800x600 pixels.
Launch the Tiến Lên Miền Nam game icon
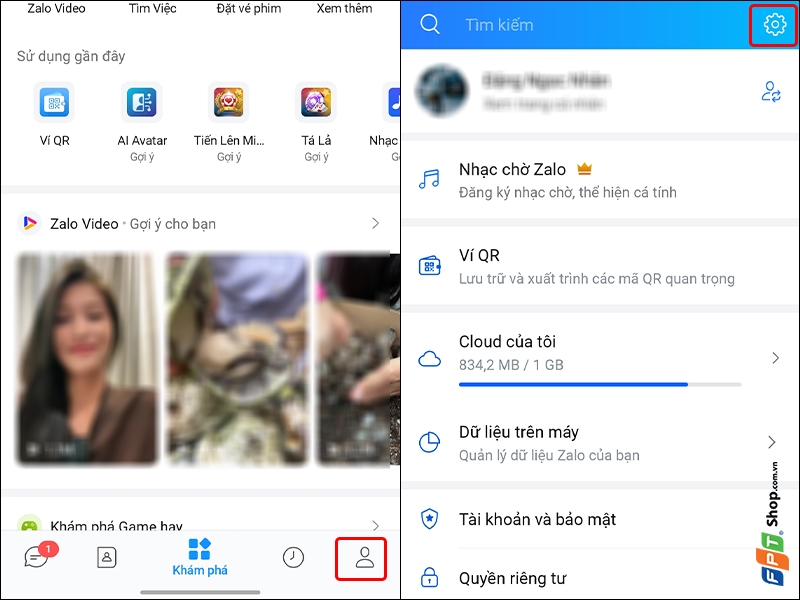(x=227, y=102)
